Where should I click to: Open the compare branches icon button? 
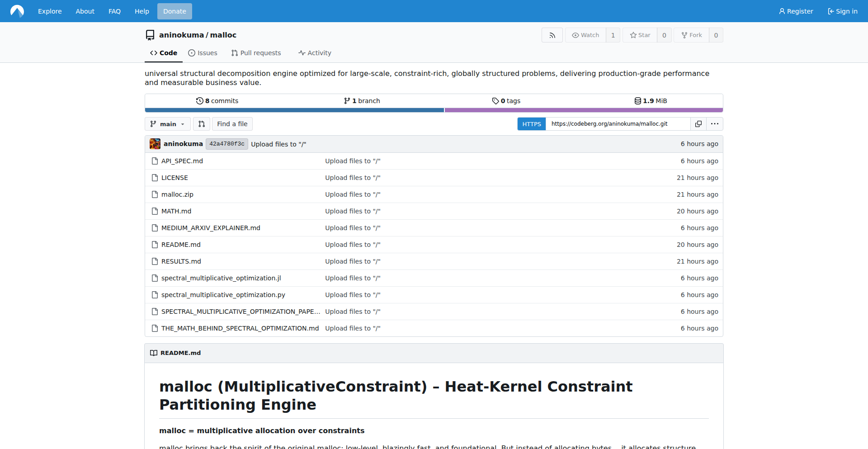[x=202, y=124]
